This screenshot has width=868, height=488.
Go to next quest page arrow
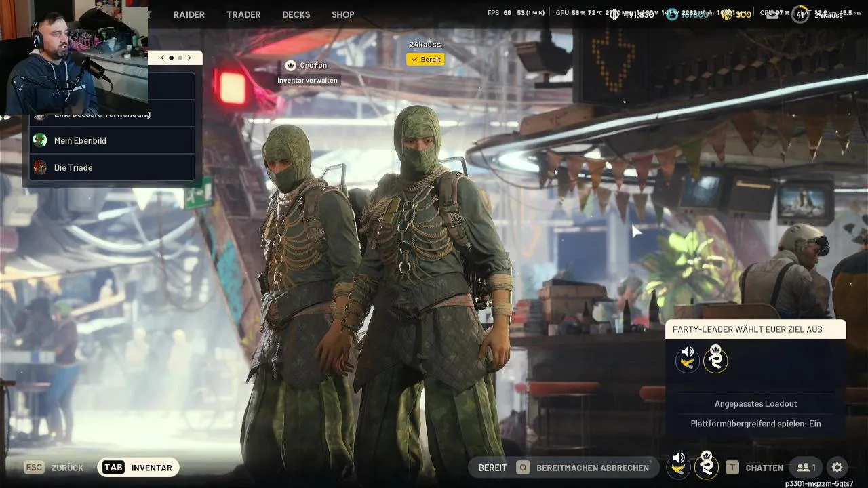tap(189, 58)
